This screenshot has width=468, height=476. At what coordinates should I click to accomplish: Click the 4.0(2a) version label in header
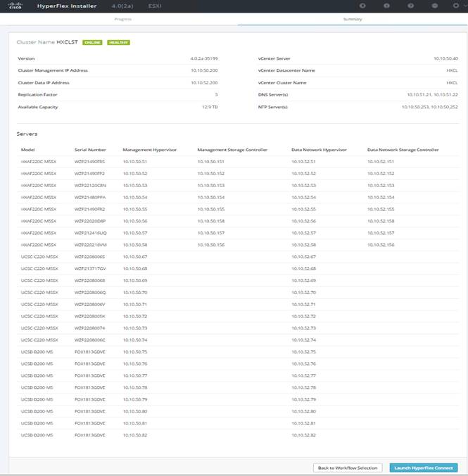122,6
